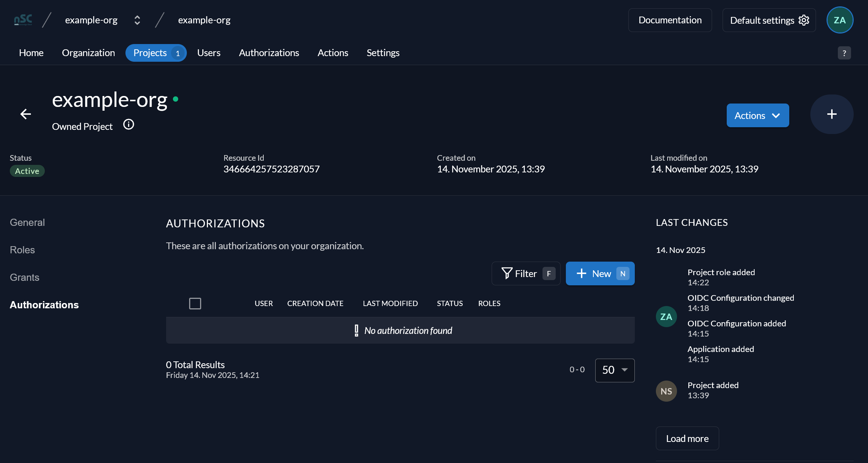Switch to the Actions navigation tab

coord(333,53)
